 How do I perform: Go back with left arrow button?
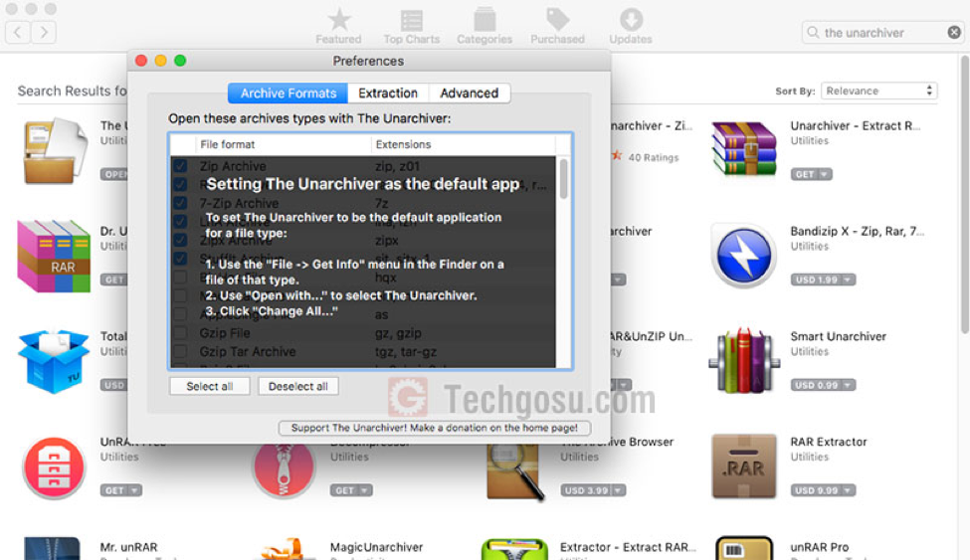point(18,32)
